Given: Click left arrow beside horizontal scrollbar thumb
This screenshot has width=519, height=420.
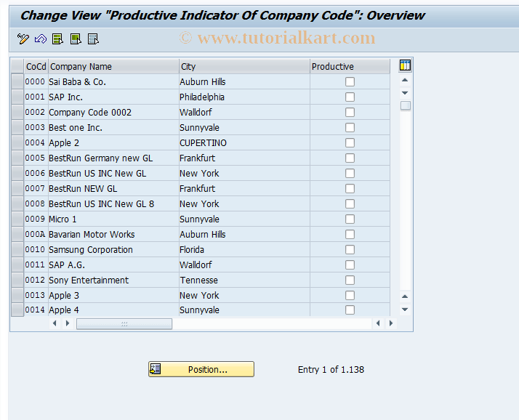Looking at the screenshot, I should click(55, 323).
